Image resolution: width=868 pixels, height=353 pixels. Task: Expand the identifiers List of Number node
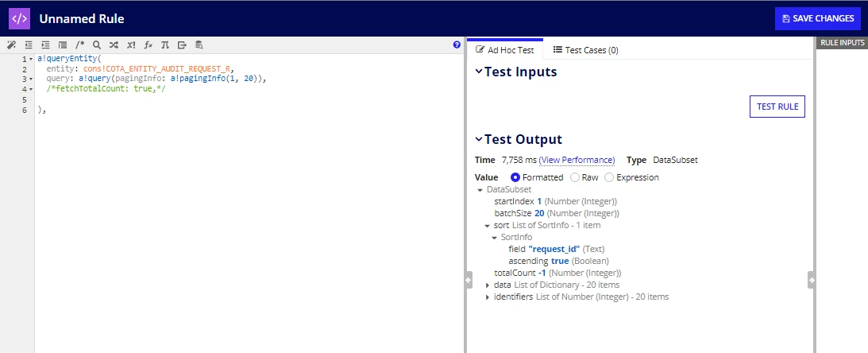click(487, 297)
